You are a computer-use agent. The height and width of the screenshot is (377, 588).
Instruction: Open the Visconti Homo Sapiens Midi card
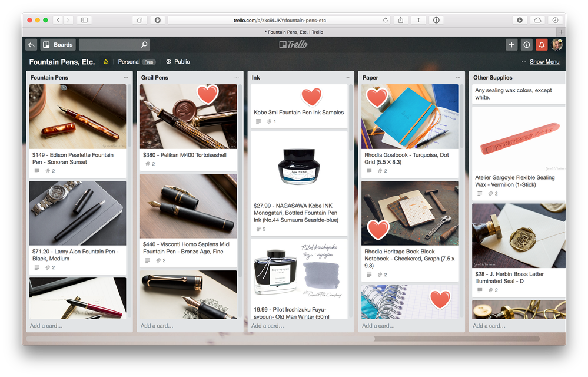tap(188, 220)
